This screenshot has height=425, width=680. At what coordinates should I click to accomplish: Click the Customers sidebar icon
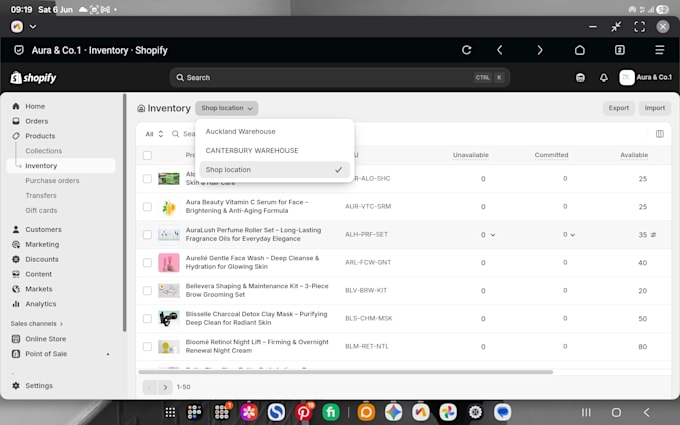coord(16,229)
